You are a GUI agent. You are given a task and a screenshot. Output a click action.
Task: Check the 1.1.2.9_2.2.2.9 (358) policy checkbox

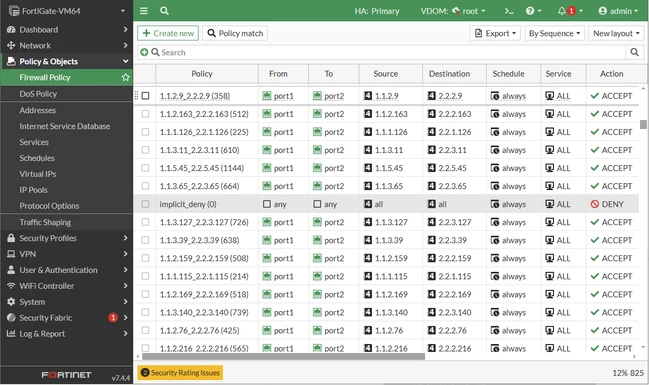(x=145, y=96)
